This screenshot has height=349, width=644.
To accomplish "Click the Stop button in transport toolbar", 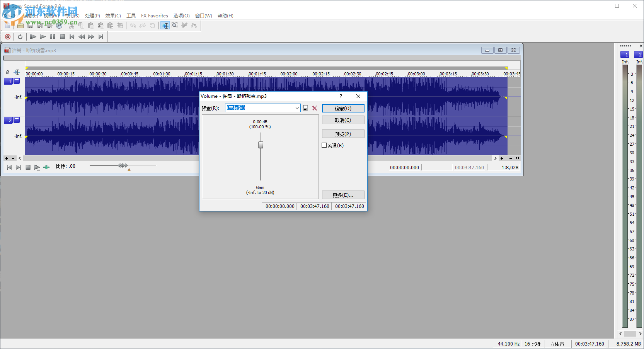I will click(x=62, y=37).
